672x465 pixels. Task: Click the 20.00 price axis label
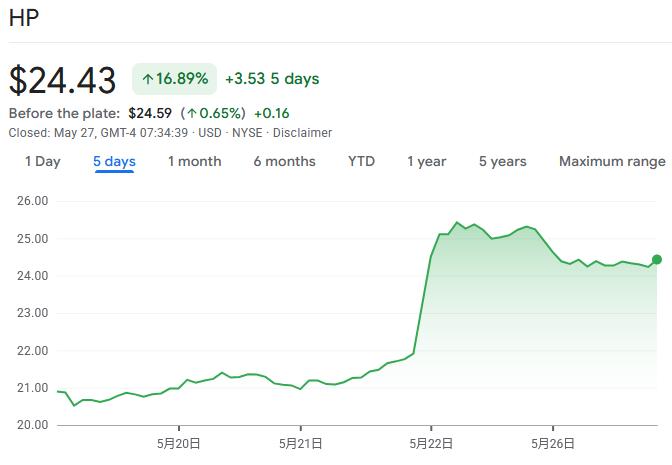[33, 425]
